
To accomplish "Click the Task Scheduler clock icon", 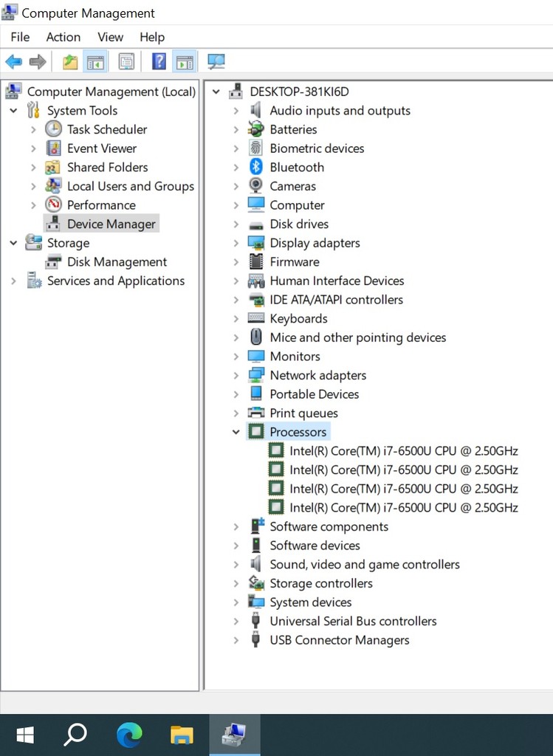I will [x=53, y=129].
